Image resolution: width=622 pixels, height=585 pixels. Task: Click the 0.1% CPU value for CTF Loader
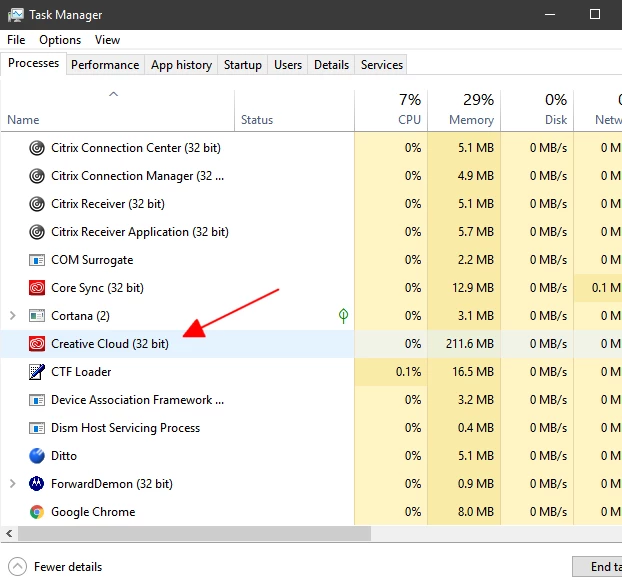tap(408, 372)
